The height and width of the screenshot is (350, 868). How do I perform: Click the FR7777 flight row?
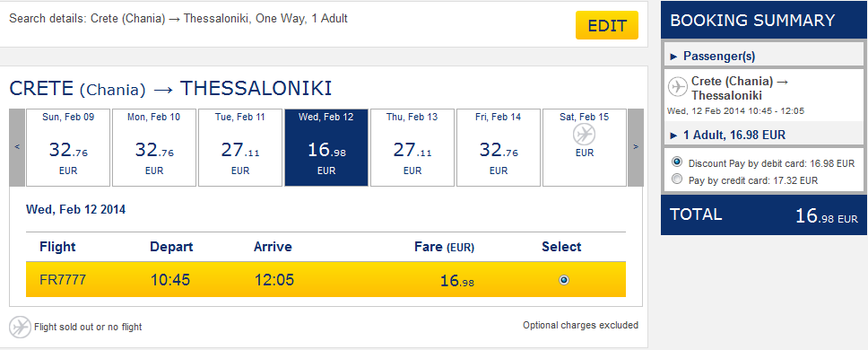(325, 280)
